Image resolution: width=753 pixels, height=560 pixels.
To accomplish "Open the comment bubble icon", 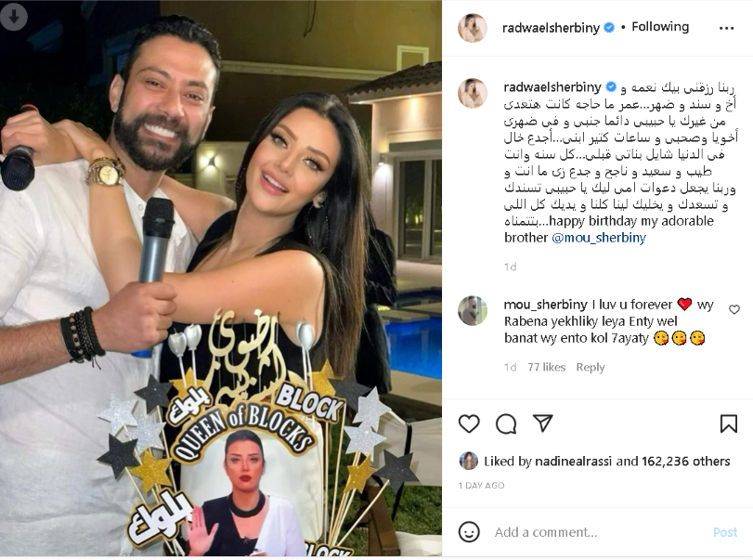I will point(506,424).
